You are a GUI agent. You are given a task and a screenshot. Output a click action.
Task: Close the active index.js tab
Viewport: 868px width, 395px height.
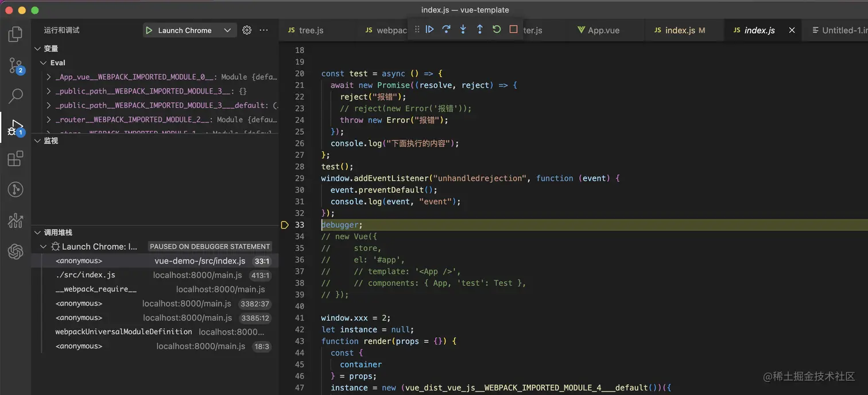tap(792, 30)
